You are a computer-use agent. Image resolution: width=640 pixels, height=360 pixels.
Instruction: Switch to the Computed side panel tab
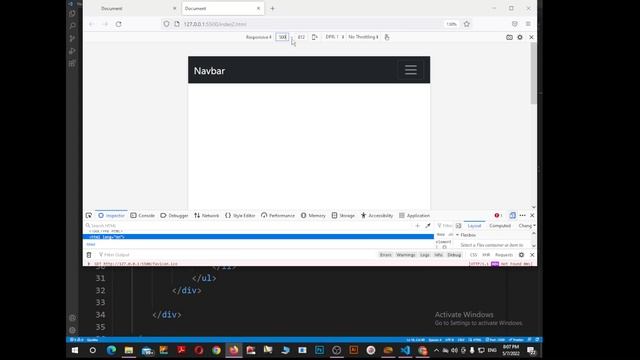[x=500, y=226]
